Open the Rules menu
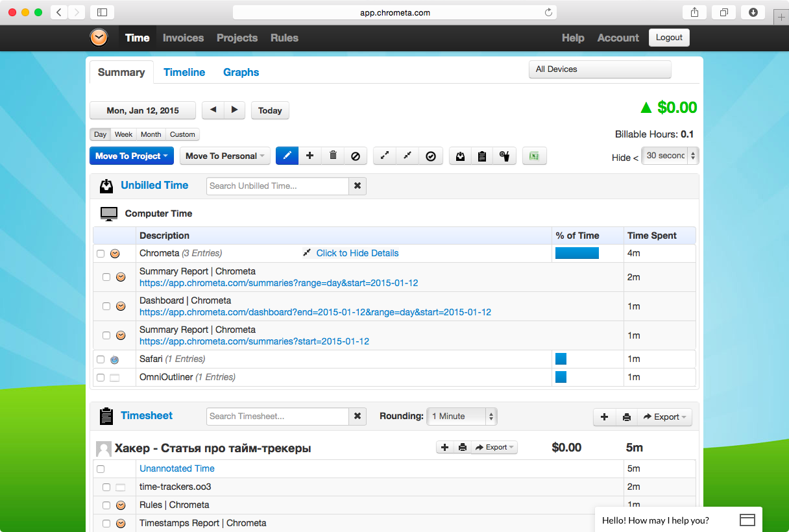Screen dimensions: 789x532 click(284, 38)
